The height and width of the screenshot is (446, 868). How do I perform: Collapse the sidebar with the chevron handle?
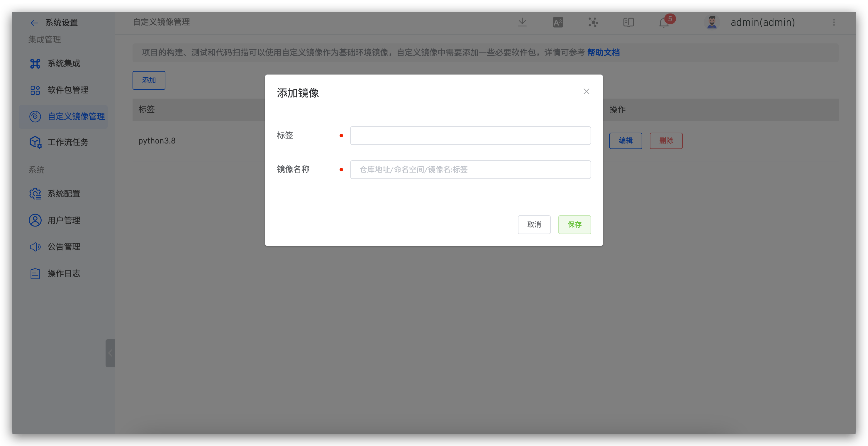110,353
